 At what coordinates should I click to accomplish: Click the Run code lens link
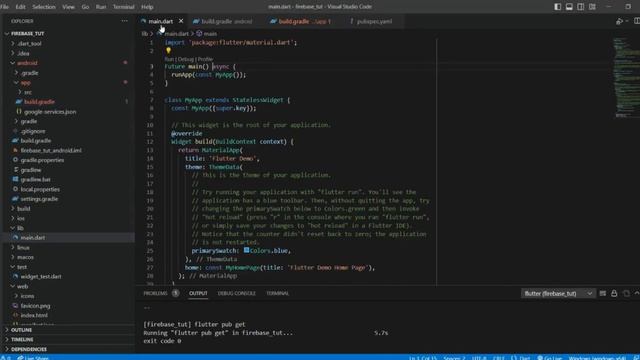pos(169,59)
